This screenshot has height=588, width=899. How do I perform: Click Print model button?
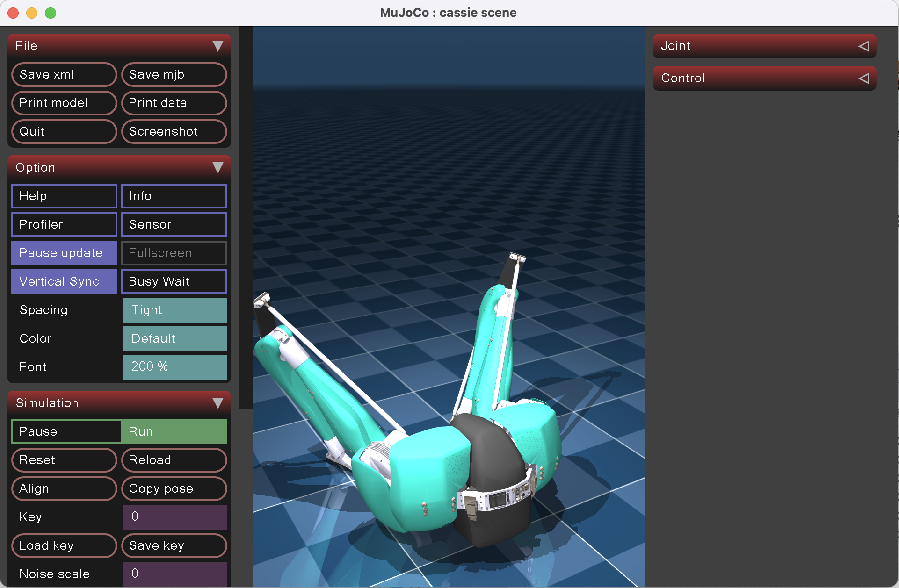64,103
